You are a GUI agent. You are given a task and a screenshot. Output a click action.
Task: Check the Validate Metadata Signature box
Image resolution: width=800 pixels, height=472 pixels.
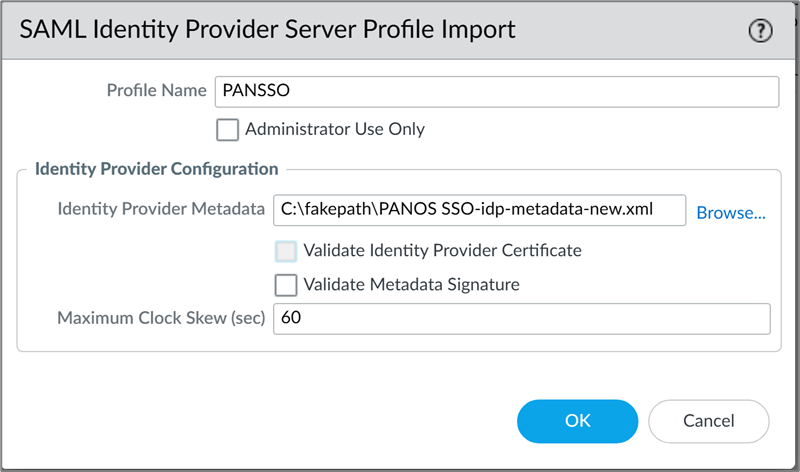tap(286, 285)
